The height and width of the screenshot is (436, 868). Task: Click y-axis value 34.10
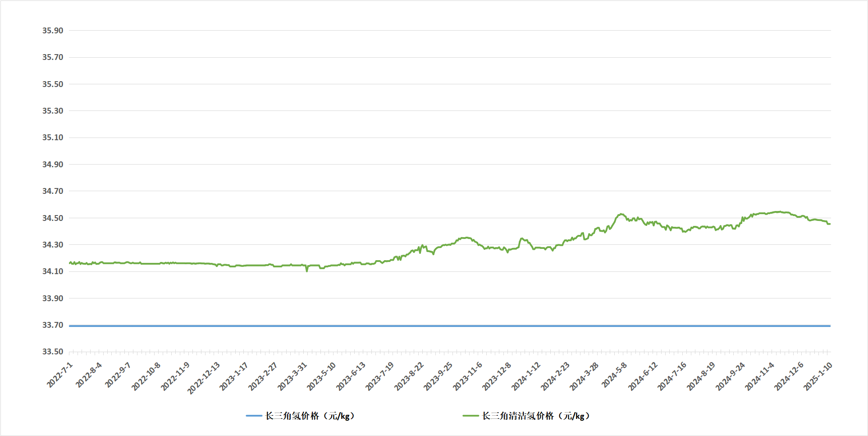click(x=53, y=271)
